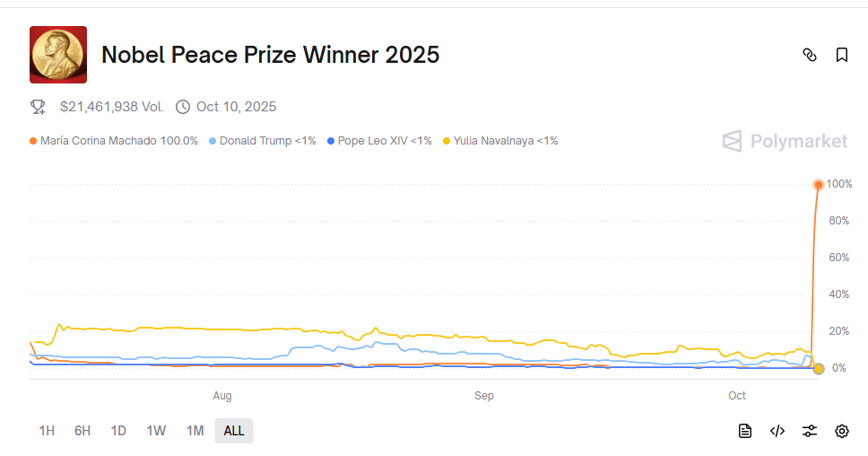Image resolution: width=868 pixels, height=456 pixels.
Task: Click the trophy icon beside volume
Action: (x=38, y=107)
